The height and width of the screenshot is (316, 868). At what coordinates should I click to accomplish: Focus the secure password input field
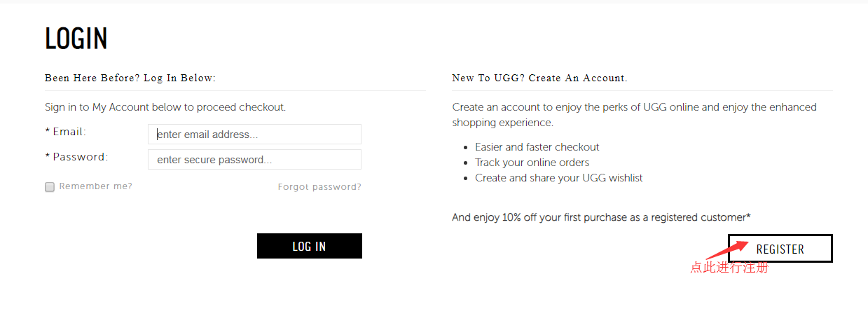coord(254,160)
